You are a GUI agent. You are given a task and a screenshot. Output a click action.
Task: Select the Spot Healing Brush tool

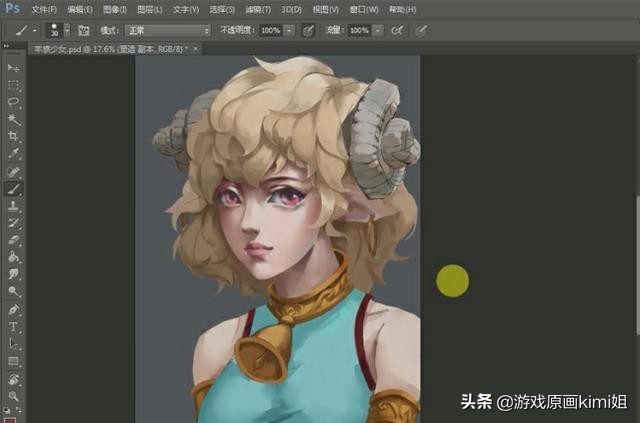pos(13,171)
